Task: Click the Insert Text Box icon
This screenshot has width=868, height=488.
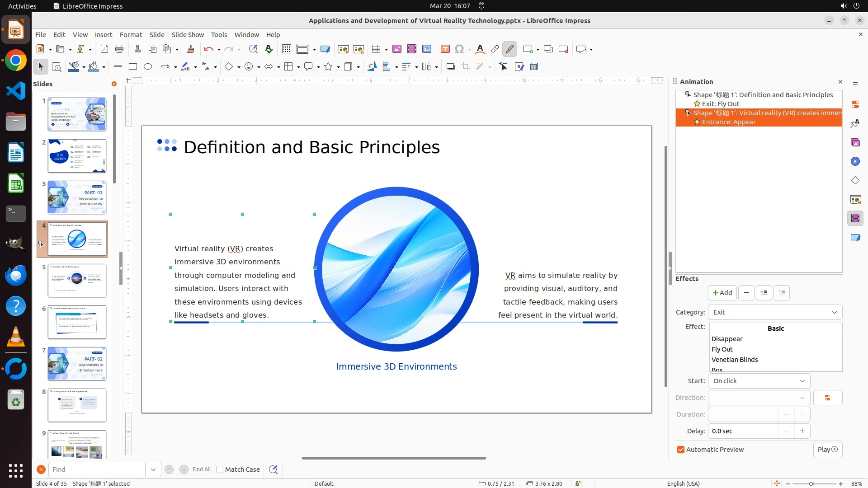Action: pyautogui.click(x=445, y=49)
